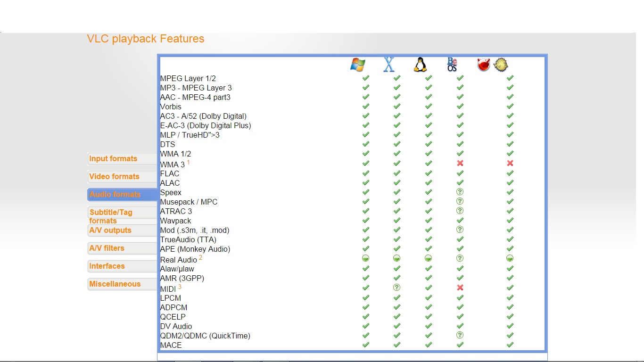The width and height of the screenshot is (644, 362).
Task: Click the Musepack / MPC question mark icon
Action: (x=460, y=201)
